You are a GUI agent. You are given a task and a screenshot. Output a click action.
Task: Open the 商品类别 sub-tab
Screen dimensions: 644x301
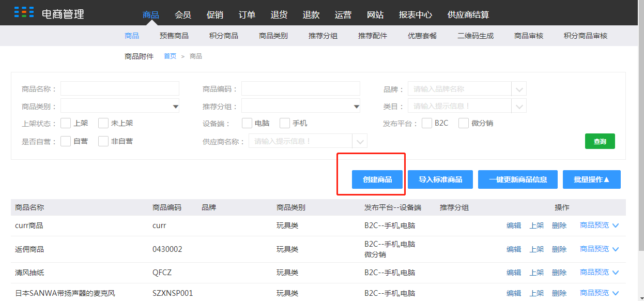point(273,36)
